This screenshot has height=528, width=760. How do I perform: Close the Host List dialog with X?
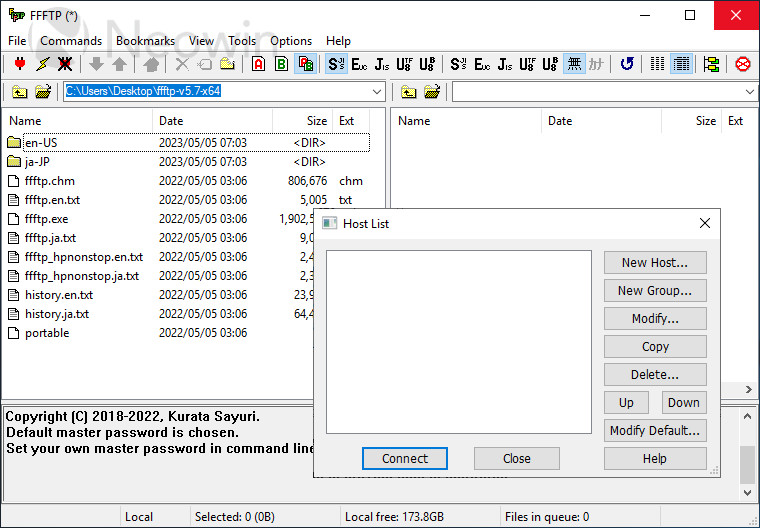point(705,223)
